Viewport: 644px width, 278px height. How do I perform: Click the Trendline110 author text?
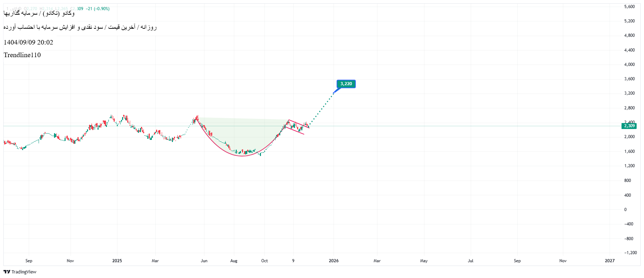pos(22,55)
